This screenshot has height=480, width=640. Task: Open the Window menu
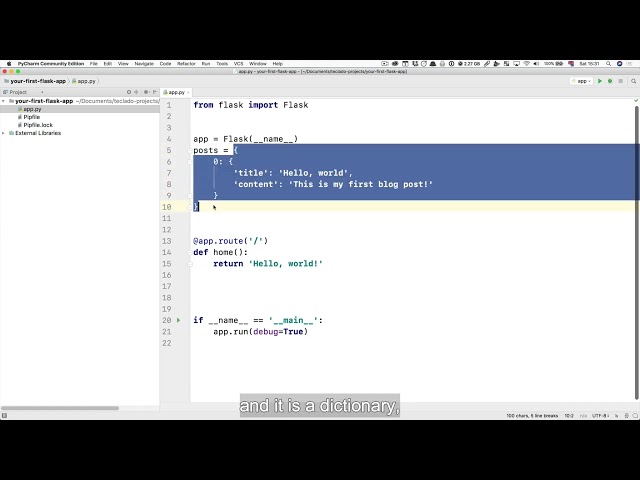point(258,64)
